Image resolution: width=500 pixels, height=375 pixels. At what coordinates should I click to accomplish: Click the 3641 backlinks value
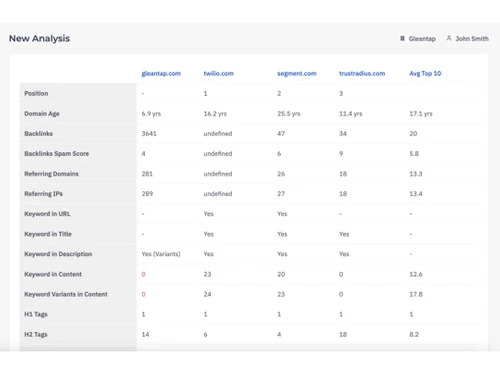149,134
